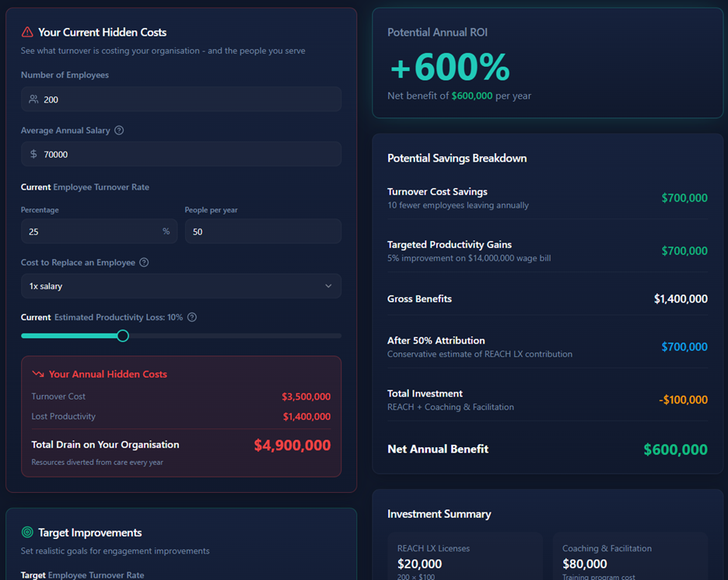Click the help icon next to Estimated Productivity Loss
728x580 pixels.
coord(192,317)
